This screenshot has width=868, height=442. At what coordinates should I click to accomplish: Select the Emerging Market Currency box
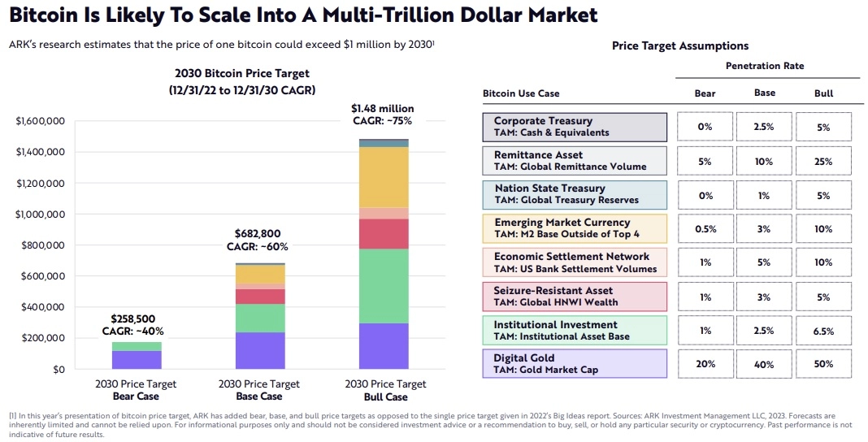click(x=575, y=228)
